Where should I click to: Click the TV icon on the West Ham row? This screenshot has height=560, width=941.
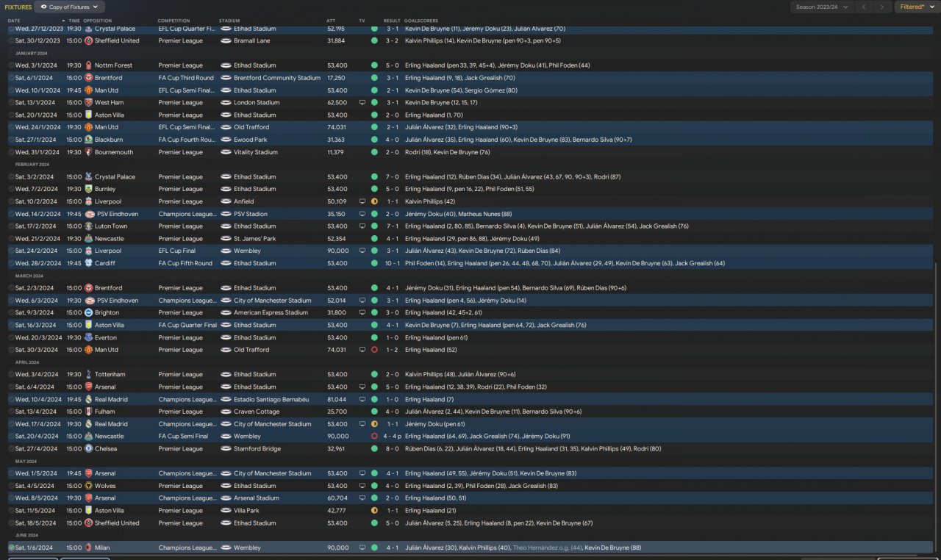362,103
